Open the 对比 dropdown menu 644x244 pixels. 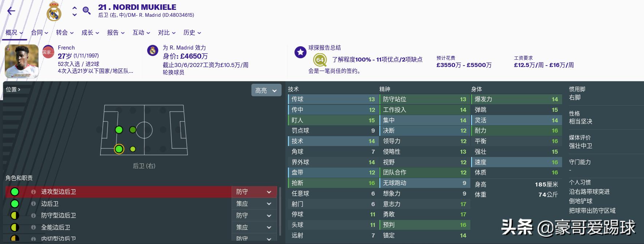(167, 33)
